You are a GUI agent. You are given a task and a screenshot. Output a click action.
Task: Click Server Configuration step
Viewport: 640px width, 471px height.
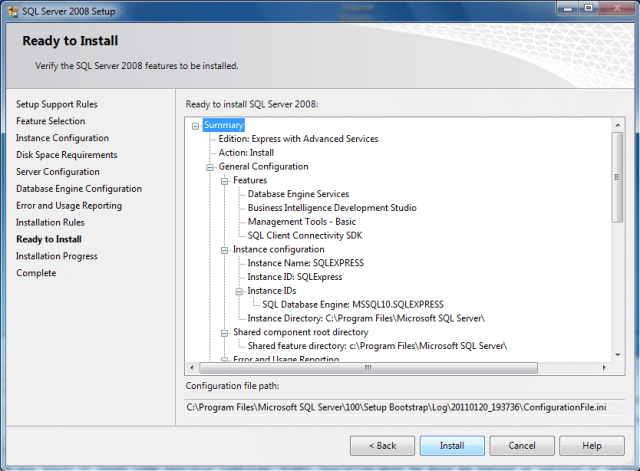[x=58, y=172]
